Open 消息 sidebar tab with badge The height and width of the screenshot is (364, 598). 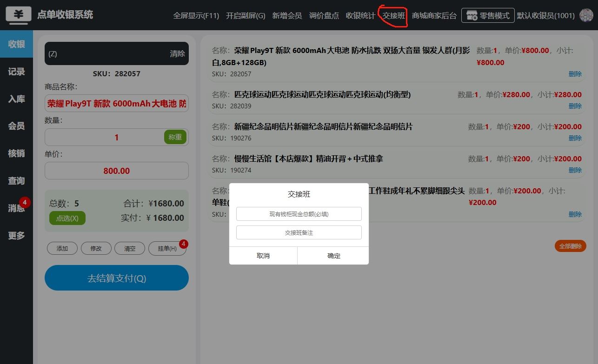(16, 208)
